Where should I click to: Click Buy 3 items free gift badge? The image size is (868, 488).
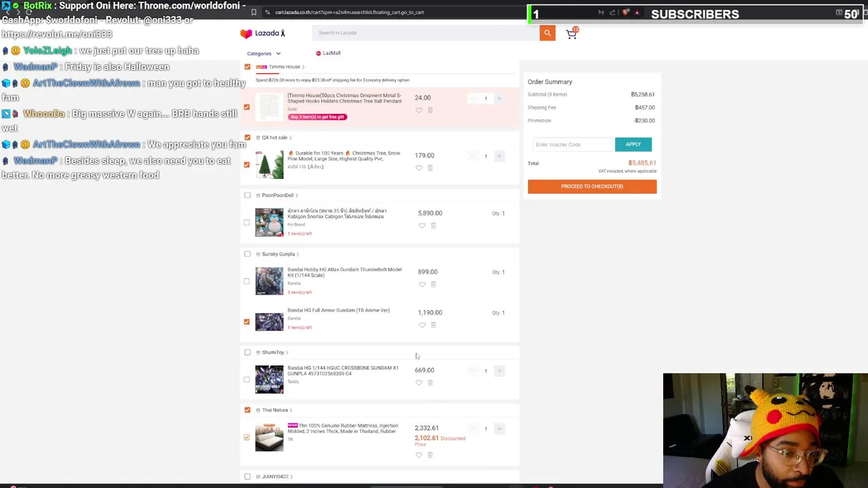pyautogui.click(x=317, y=117)
